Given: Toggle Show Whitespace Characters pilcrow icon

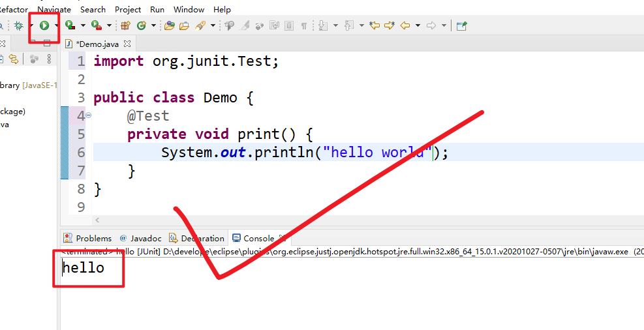Looking at the screenshot, I should tap(304, 26).
